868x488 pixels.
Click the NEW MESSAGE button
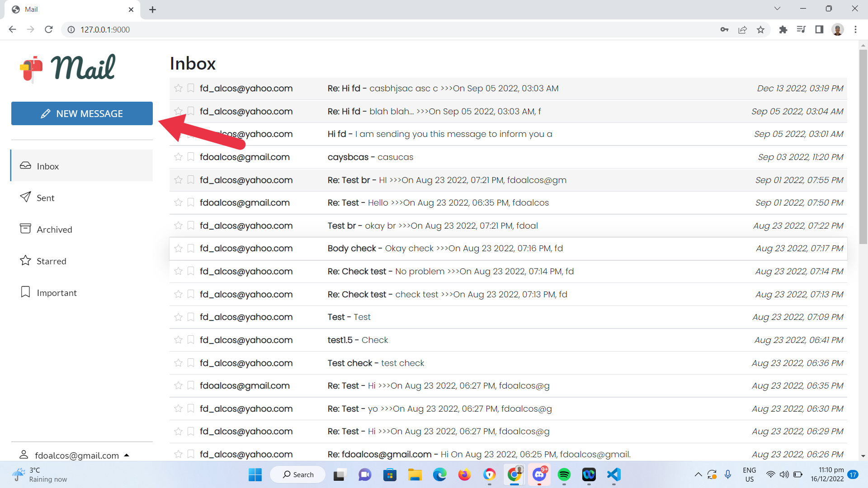[82, 113]
